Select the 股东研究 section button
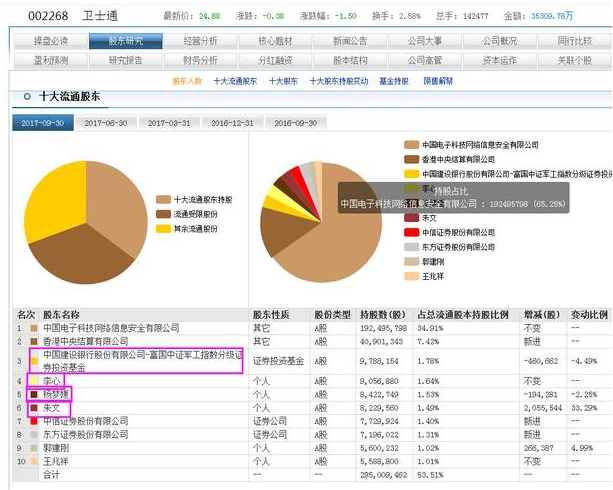The height and width of the screenshot is (490, 613). (x=125, y=41)
